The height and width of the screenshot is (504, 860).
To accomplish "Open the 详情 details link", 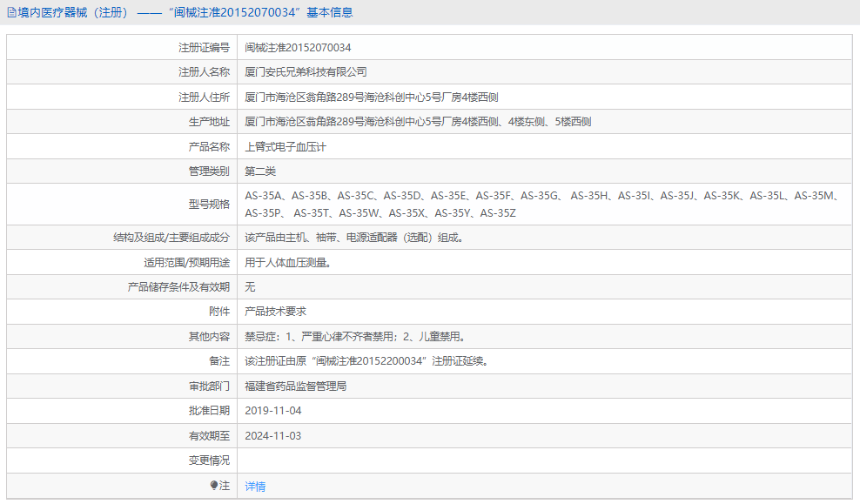I will pos(255,487).
